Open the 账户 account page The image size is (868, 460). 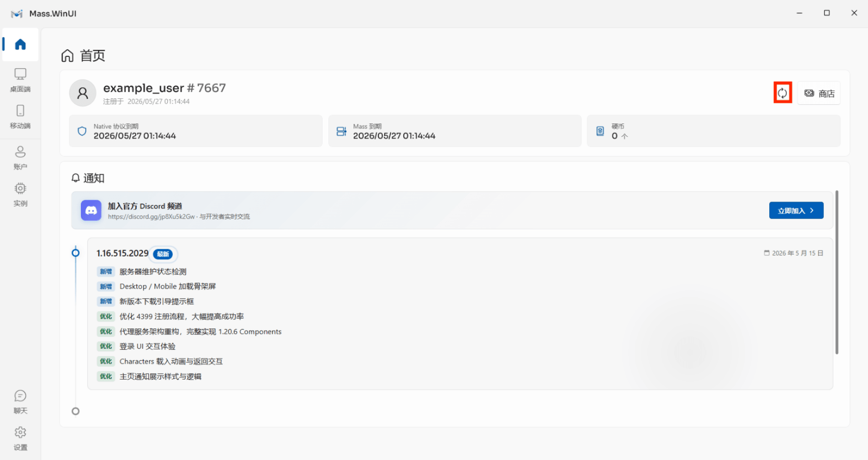(x=20, y=158)
